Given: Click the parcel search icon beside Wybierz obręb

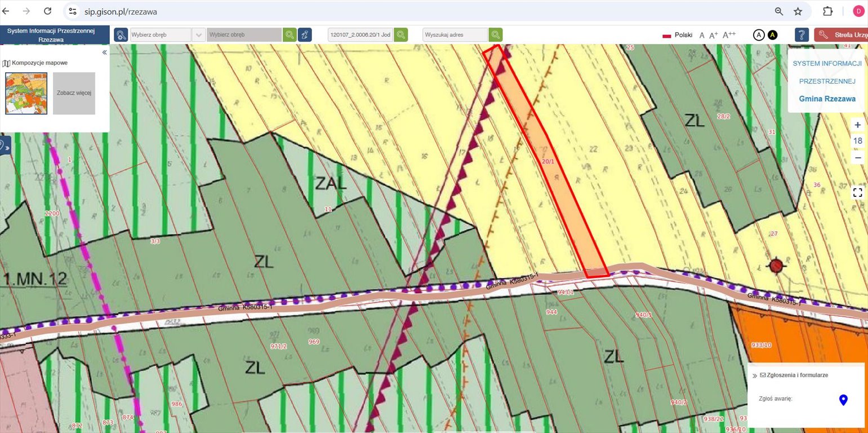Looking at the screenshot, I should [121, 35].
